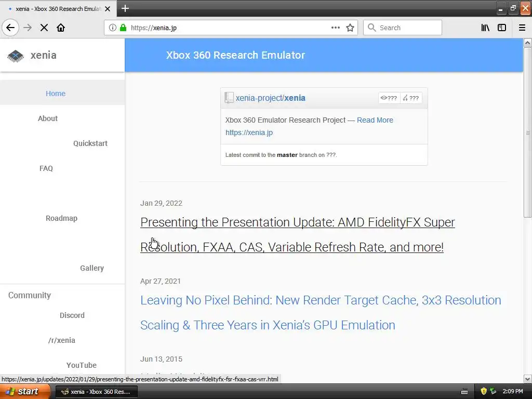
Task: Click the magnifier in the Search box
Action: click(x=372, y=28)
